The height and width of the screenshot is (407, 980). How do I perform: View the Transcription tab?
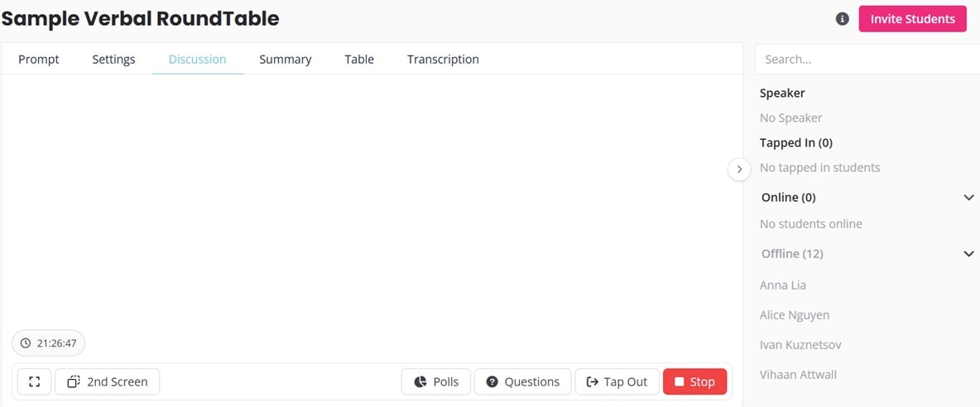click(443, 60)
